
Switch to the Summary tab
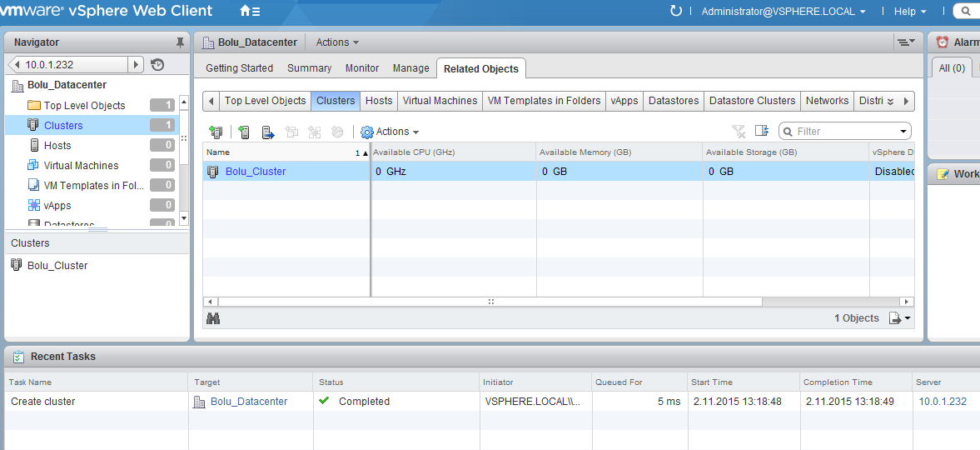pyautogui.click(x=310, y=68)
